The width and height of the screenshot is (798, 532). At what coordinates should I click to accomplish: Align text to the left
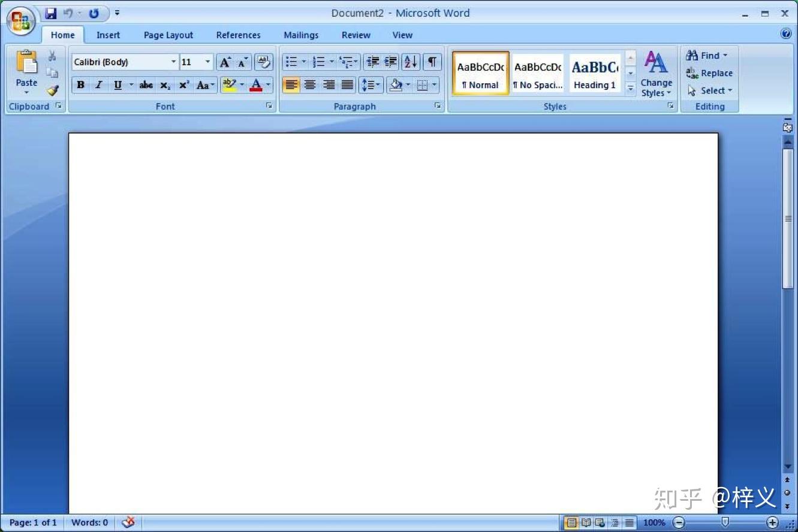pos(291,85)
